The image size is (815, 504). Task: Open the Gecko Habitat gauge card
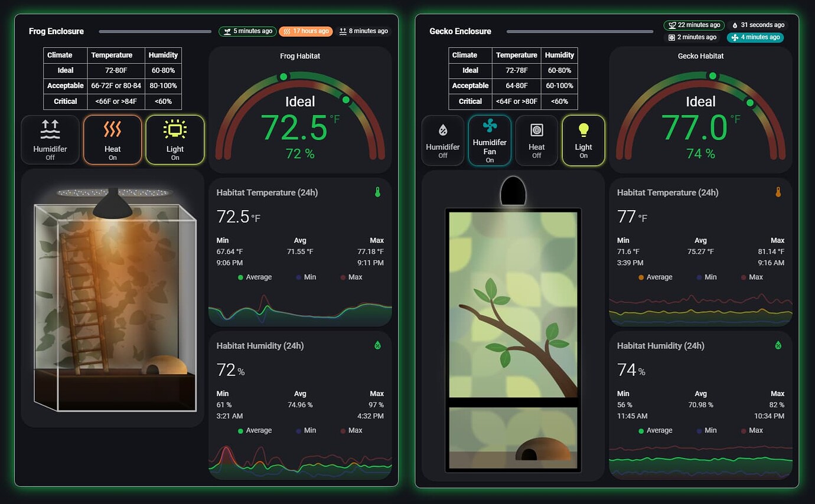[x=700, y=110]
